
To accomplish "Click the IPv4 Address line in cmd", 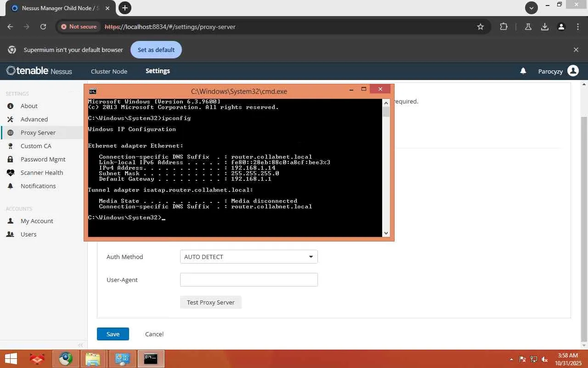I will point(187,168).
